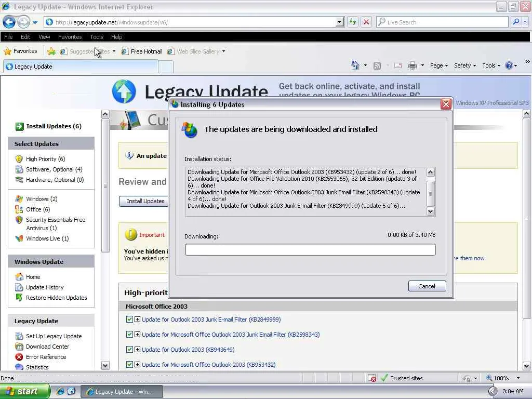Click the installation status scrollbar up arrow

pyautogui.click(x=431, y=172)
